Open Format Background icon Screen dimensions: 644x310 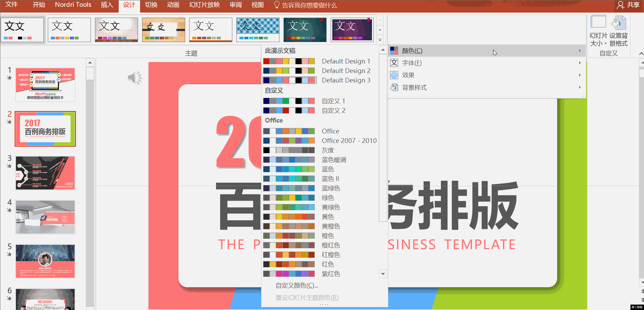click(x=619, y=23)
